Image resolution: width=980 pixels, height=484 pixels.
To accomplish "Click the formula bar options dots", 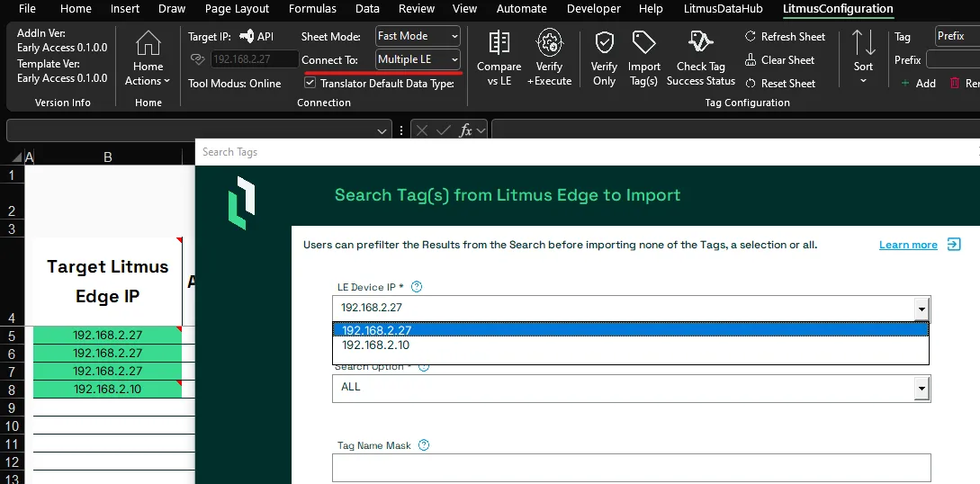I will (401, 130).
